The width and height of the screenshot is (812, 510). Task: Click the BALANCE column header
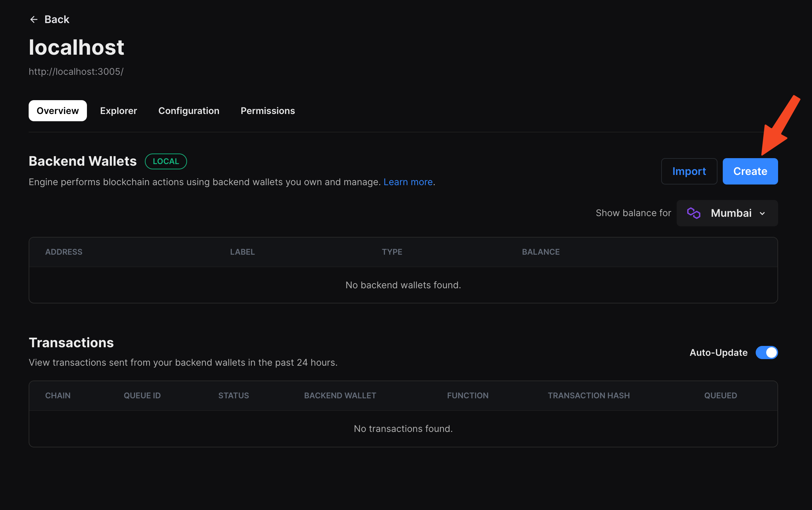click(541, 252)
